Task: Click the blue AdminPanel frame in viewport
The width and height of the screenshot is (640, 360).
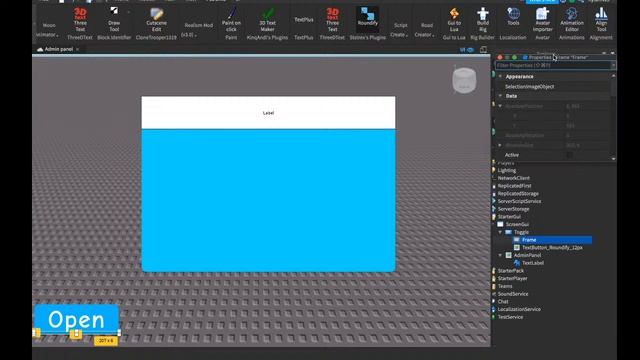Action: pyautogui.click(x=268, y=200)
